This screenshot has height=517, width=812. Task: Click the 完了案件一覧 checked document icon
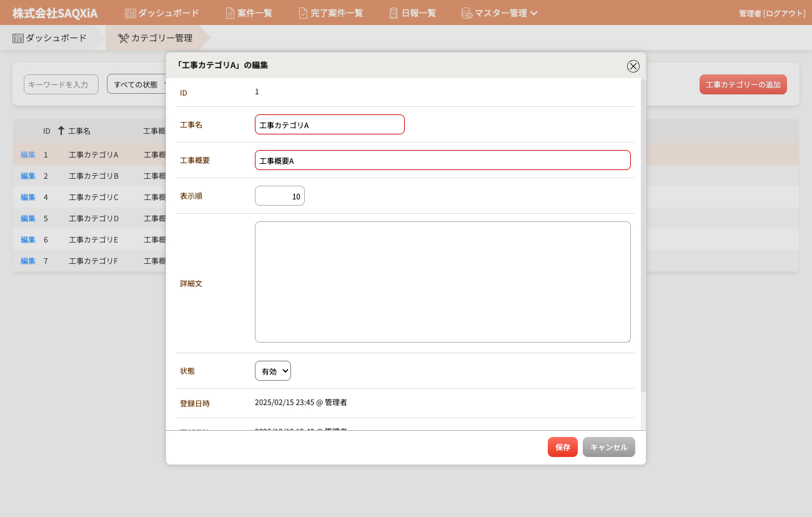pos(303,13)
